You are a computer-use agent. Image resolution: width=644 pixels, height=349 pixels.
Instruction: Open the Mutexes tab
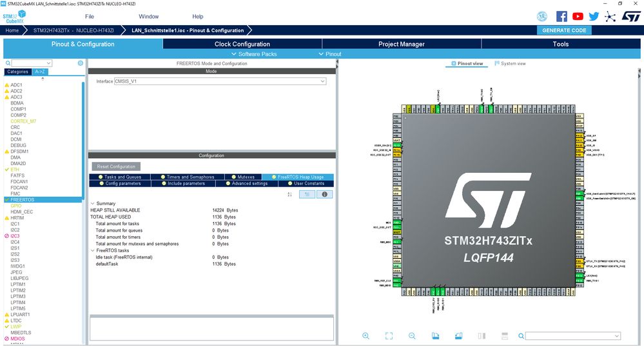[x=243, y=177]
